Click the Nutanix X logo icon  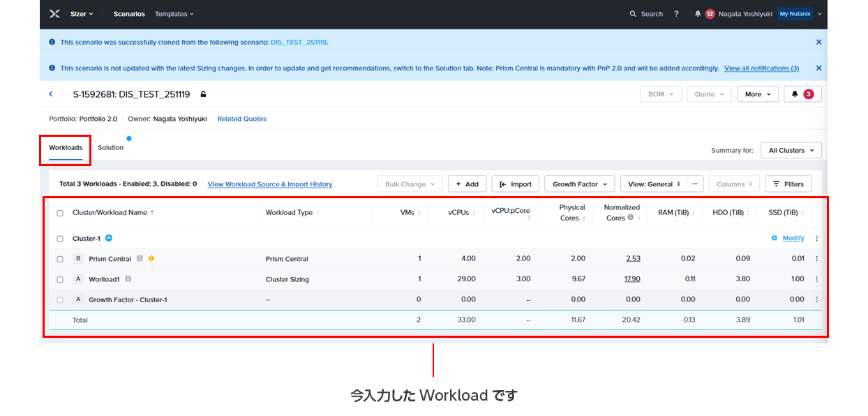pos(55,14)
